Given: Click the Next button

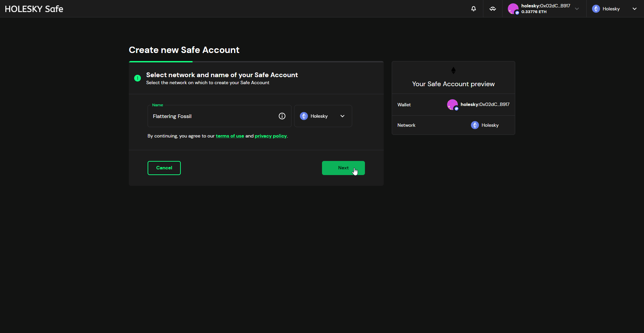Looking at the screenshot, I should (x=343, y=168).
